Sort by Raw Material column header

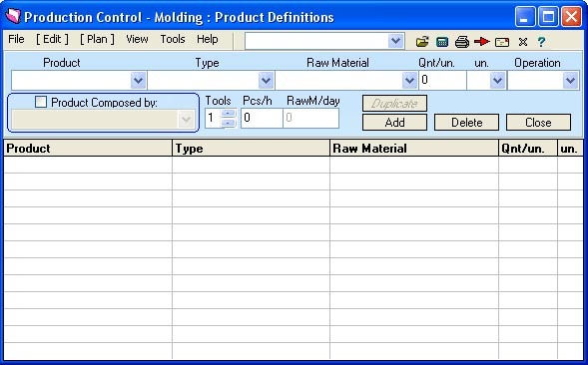pos(414,149)
